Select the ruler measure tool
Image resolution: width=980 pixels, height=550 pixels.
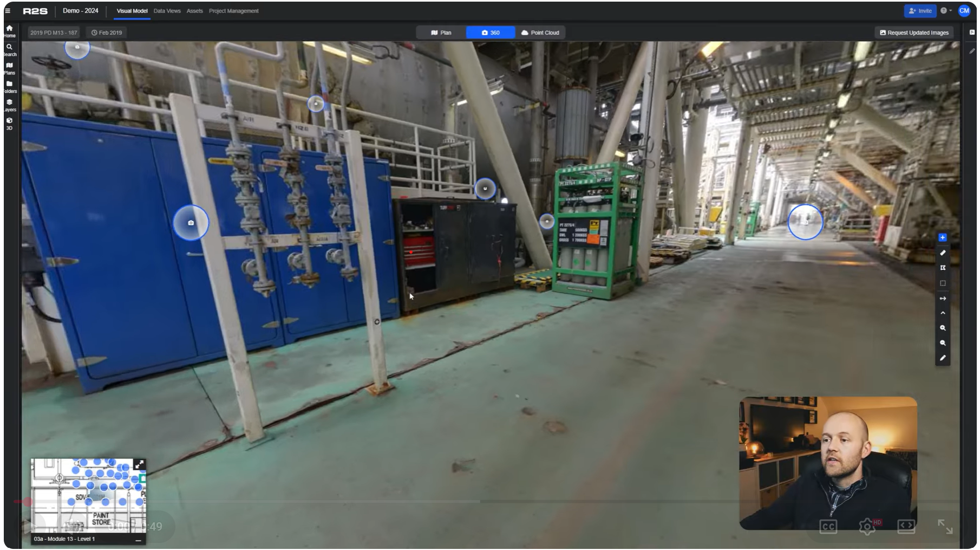[x=943, y=253]
